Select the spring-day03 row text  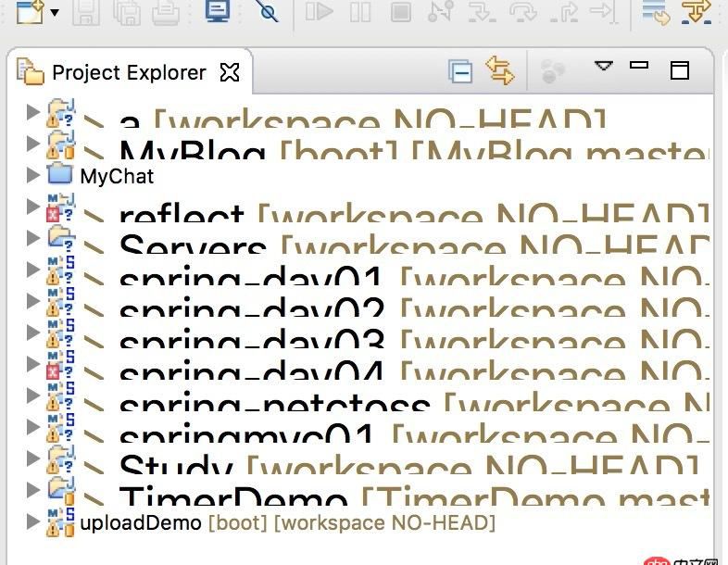tap(414, 338)
